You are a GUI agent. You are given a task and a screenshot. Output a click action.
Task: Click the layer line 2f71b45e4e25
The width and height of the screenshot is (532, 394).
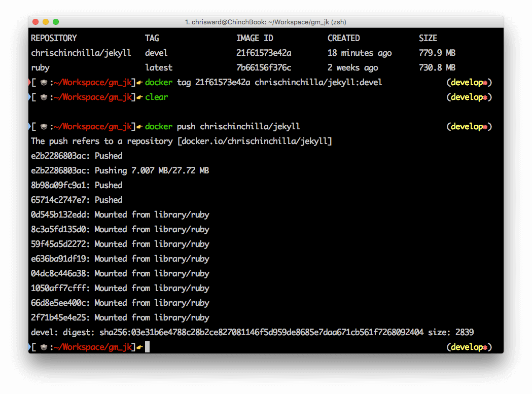click(x=120, y=317)
